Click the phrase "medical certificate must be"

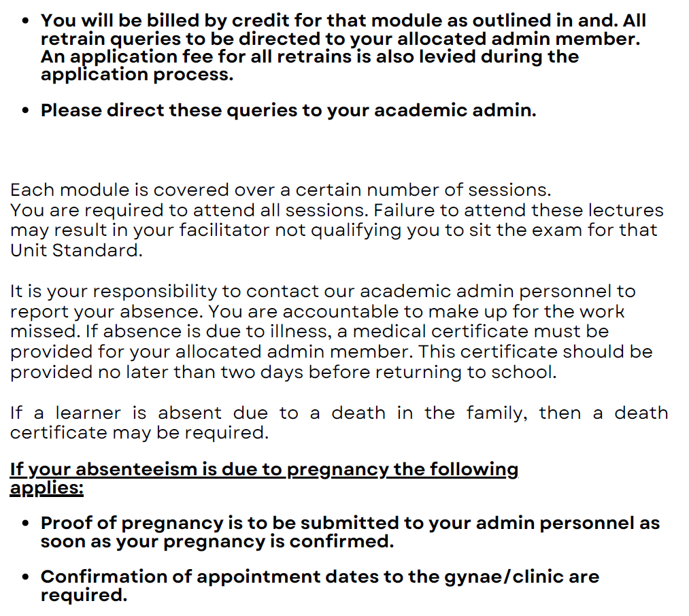click(x=481, y=331)
